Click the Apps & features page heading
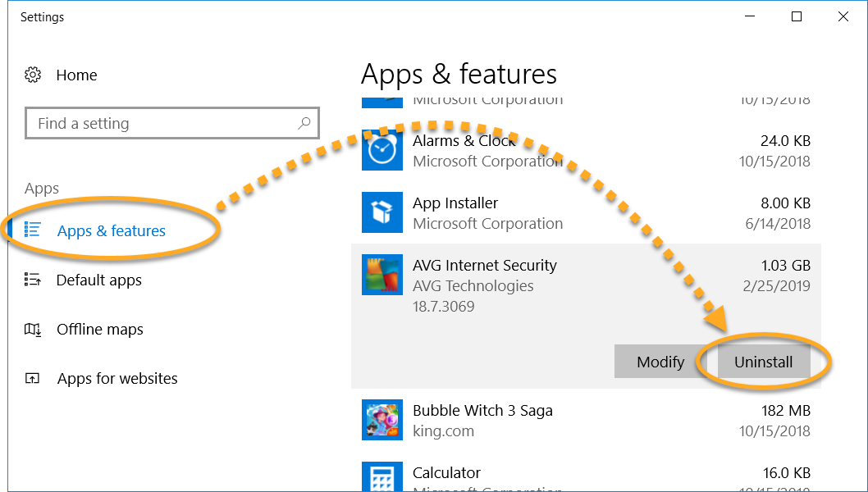This screenshot has width=868, height=492. [459, 74]
